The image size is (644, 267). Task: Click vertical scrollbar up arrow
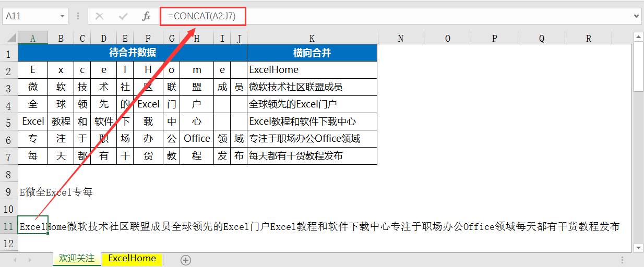click(x=638, y=37)
